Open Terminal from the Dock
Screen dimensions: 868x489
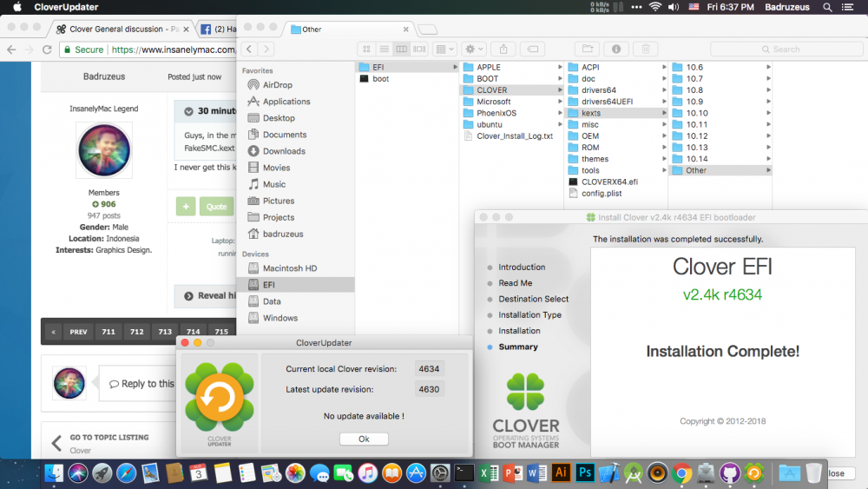(x=464, y=472)
